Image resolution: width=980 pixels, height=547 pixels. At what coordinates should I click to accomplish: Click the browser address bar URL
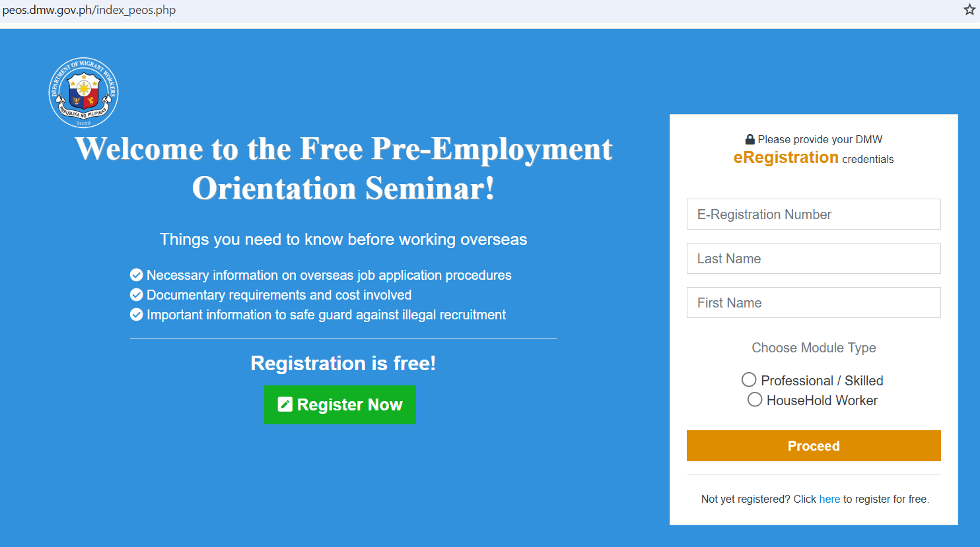point(89,10)
